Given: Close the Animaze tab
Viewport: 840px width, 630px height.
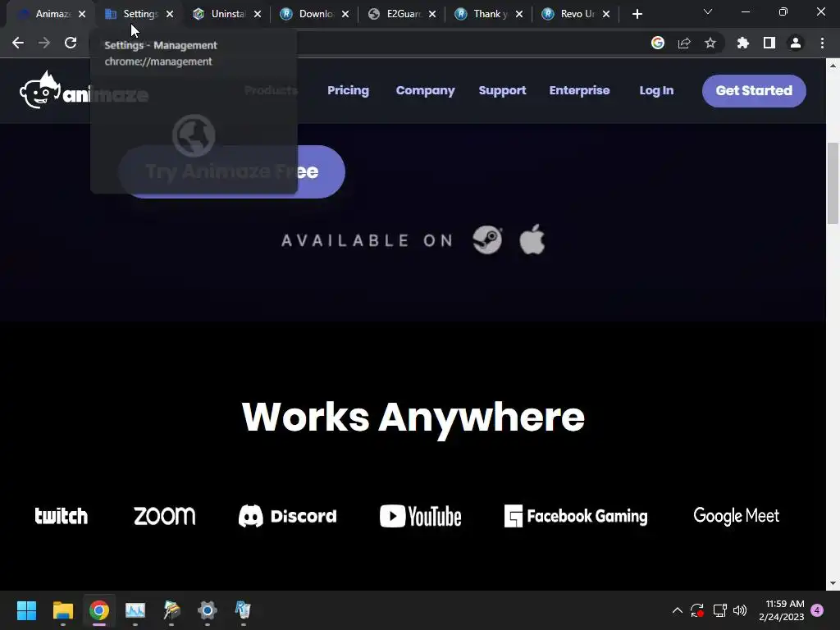Looking at the screenshot, I should [82, 14].
